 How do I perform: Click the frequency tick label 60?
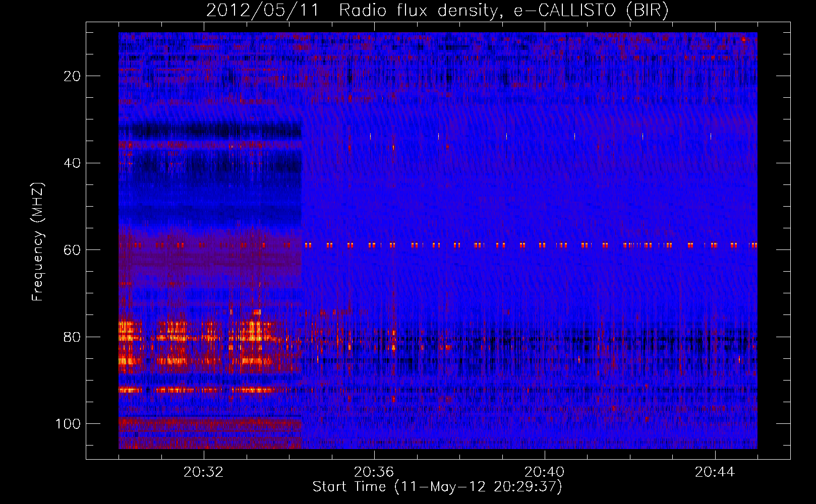pos(72,250)
